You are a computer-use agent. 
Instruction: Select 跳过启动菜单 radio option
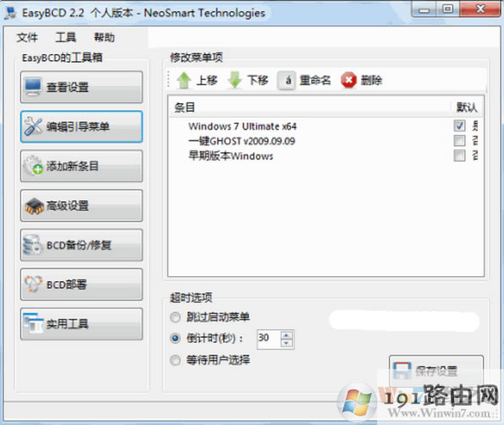pyautogui.click(x=175, y=317)
